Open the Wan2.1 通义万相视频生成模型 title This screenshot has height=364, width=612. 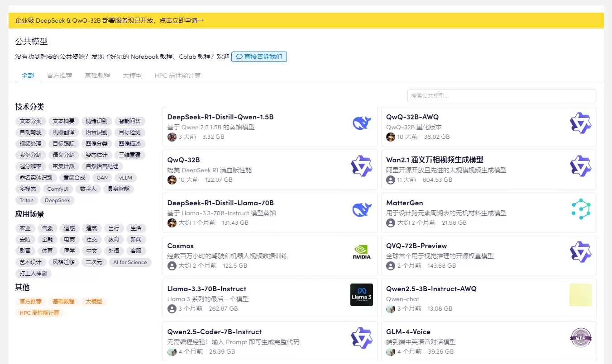tap(435, 160)
